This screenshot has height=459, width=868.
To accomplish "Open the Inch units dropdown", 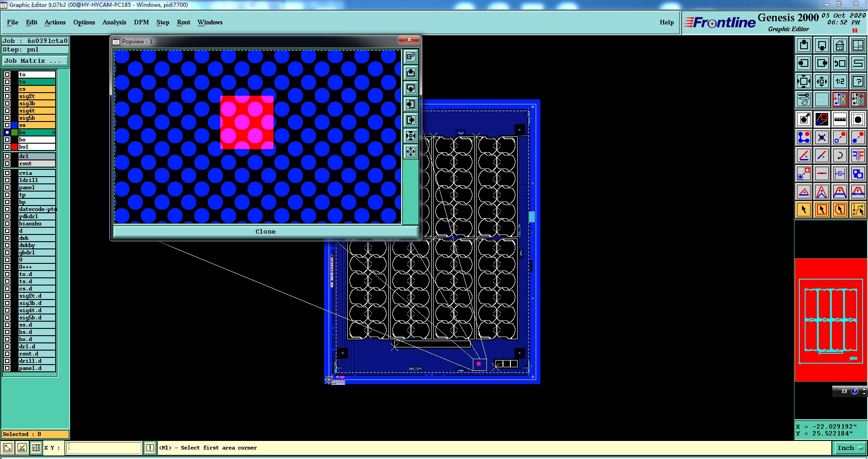I will pyautogui.click(x=850, y=448).
